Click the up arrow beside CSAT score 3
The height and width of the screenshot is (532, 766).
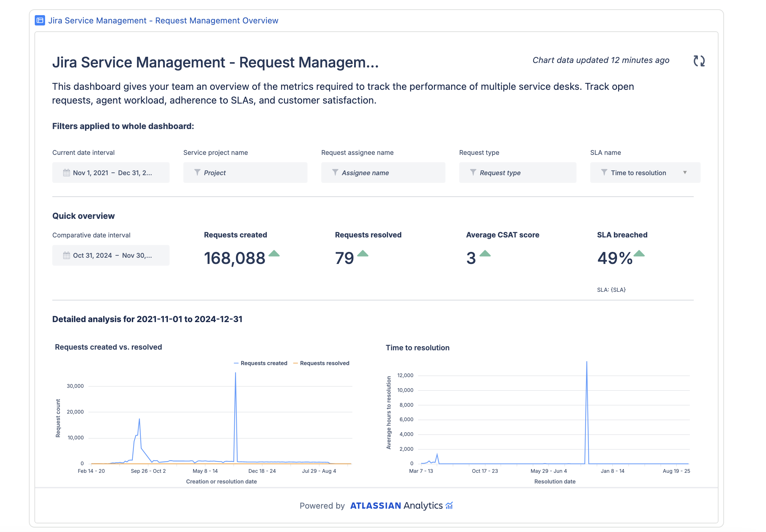[x=485, y=253]
